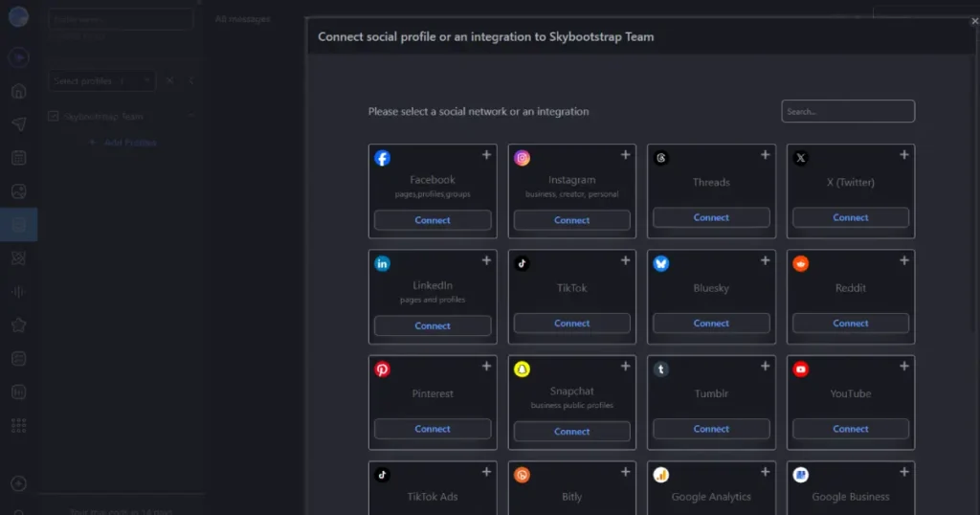Click the Tumblr logo icon
The height and width of the screenshot is (515, 980).
(661, 369)
